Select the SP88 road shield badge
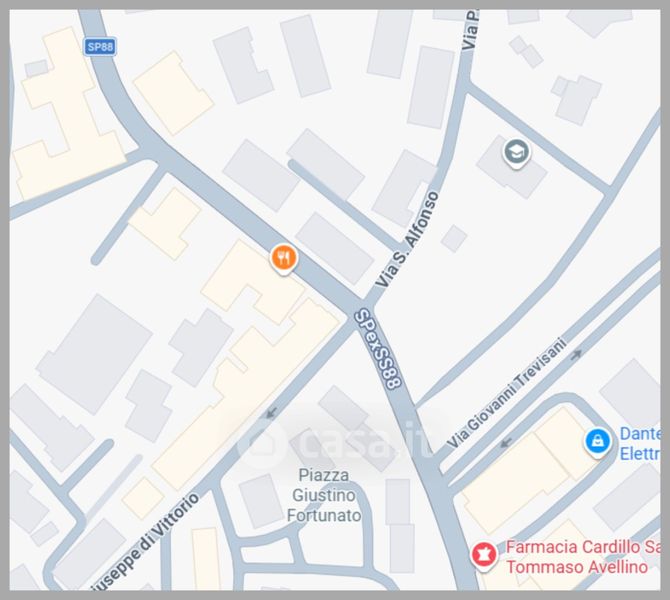670x600 pixels. point(100,47)
